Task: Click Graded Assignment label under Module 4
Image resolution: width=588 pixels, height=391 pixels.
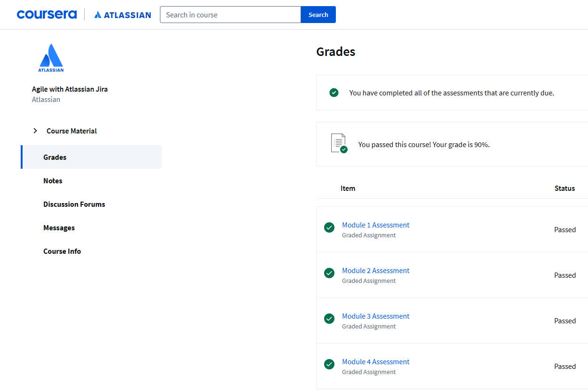Action: click(x=369, y=372)
